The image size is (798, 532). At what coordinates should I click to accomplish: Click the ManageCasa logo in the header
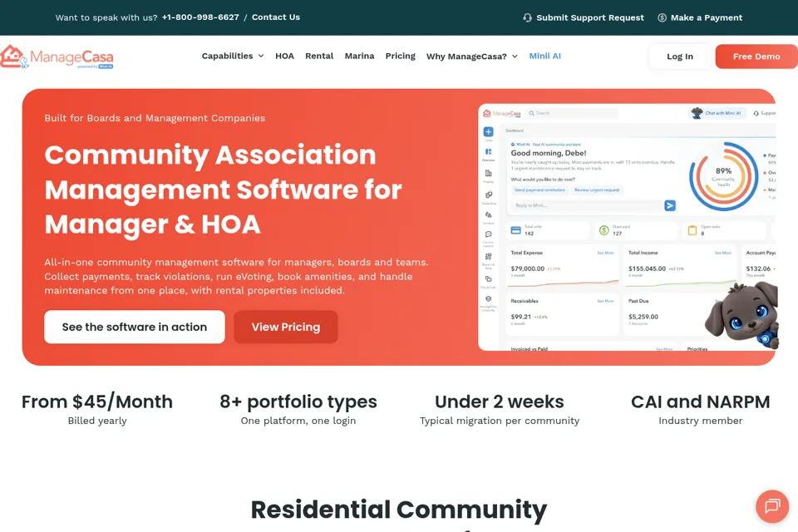pos(57,57)
